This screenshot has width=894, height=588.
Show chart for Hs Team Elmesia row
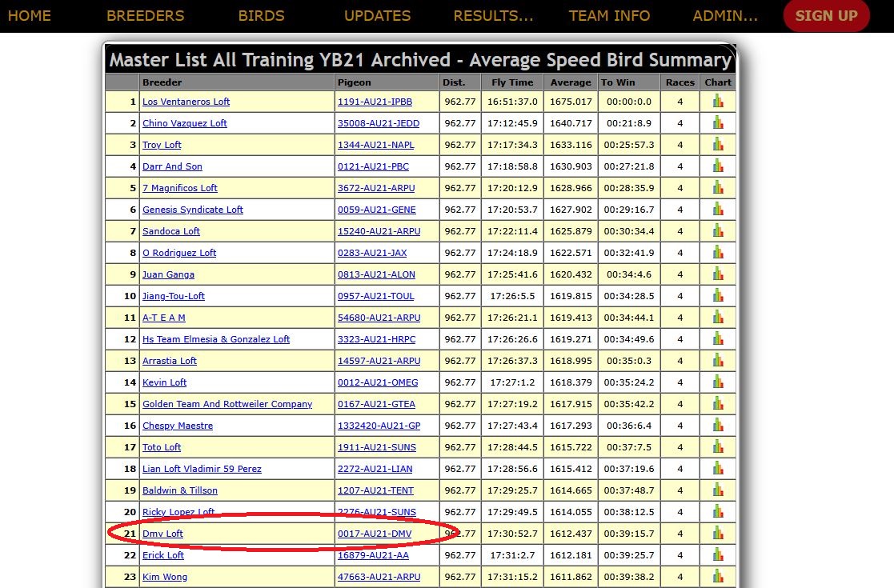(718, 339)
